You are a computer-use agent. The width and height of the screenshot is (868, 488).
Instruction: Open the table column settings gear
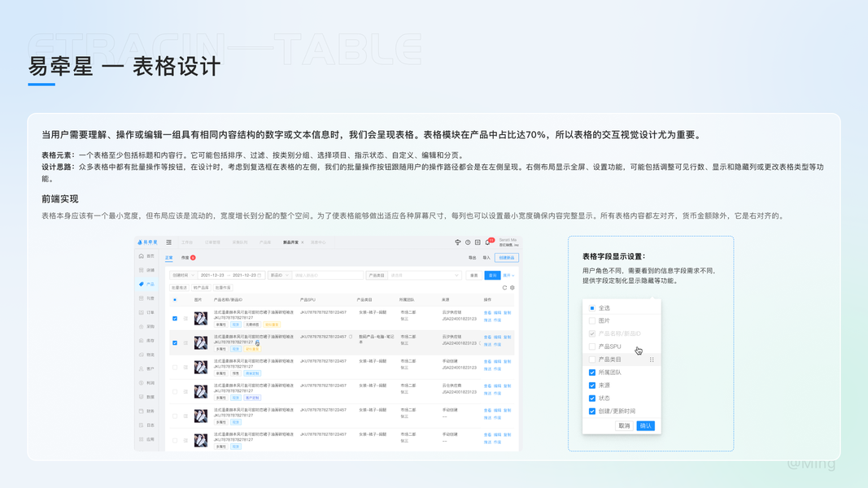tap(512, 288)
